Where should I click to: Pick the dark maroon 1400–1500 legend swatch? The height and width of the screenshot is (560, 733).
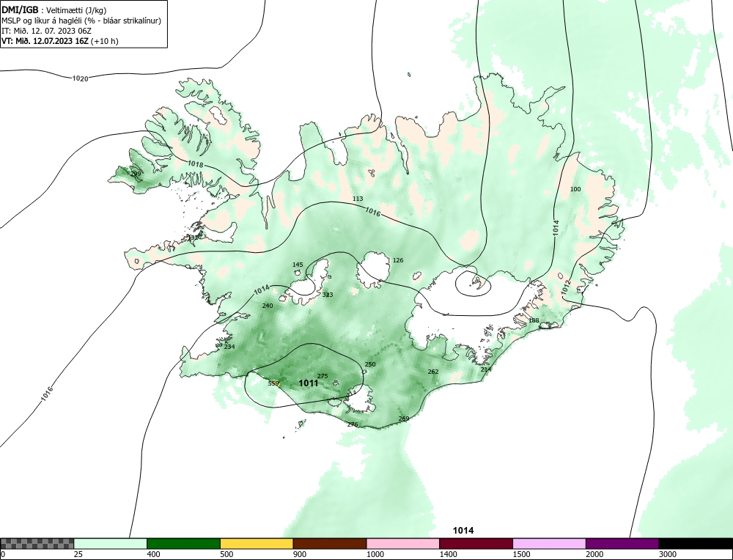(476, 544)
